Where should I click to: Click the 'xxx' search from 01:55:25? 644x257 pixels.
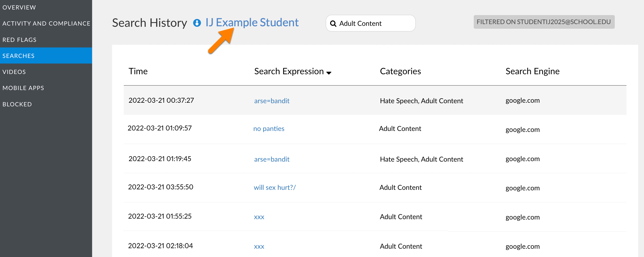tap(259, 217)
